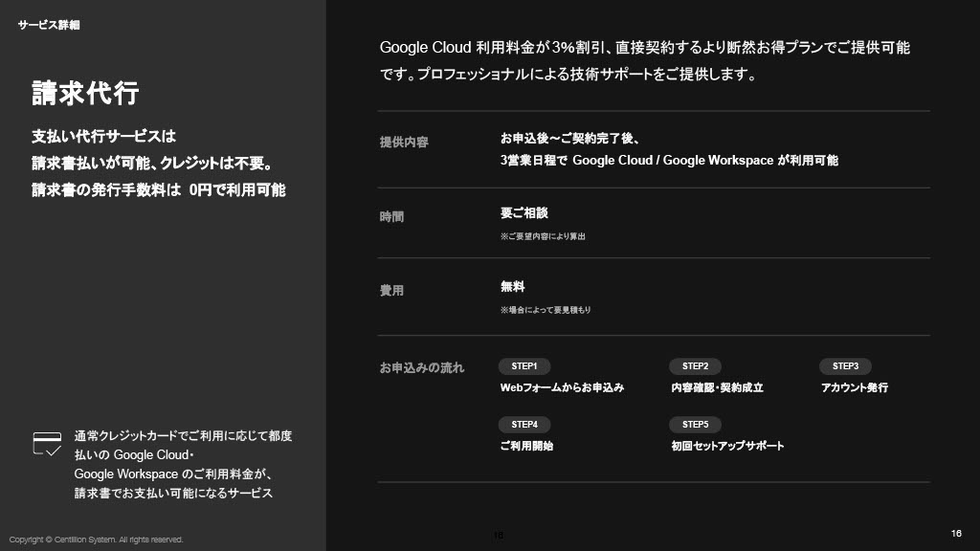Click the 無料 cost value
The height and width of the screenshot is (551, 980).
pos(513,287)
